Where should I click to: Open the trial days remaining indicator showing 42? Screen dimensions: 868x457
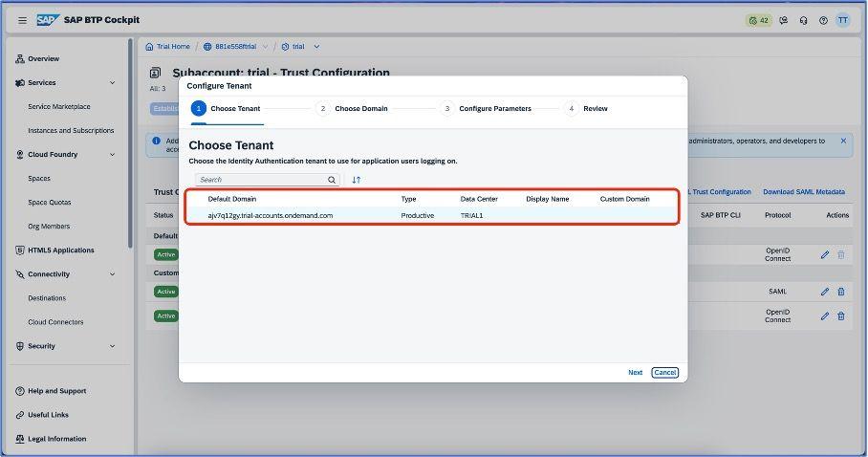(758, 20)
